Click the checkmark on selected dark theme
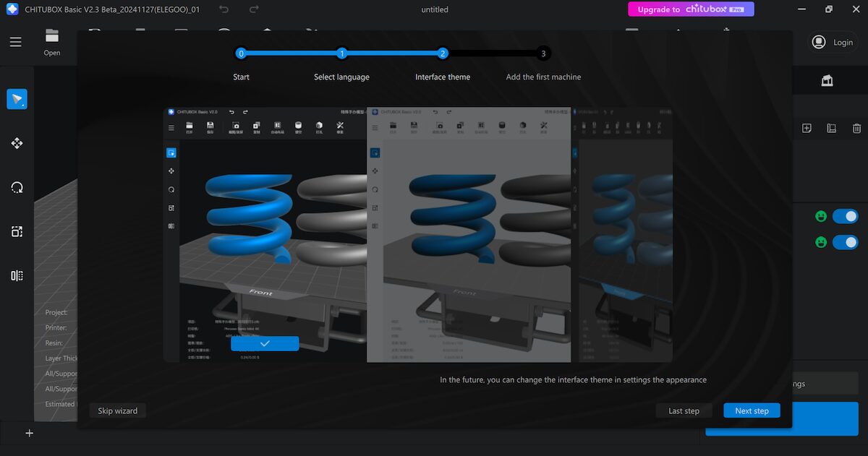This screenshot has width=868, height=456. 265,343
